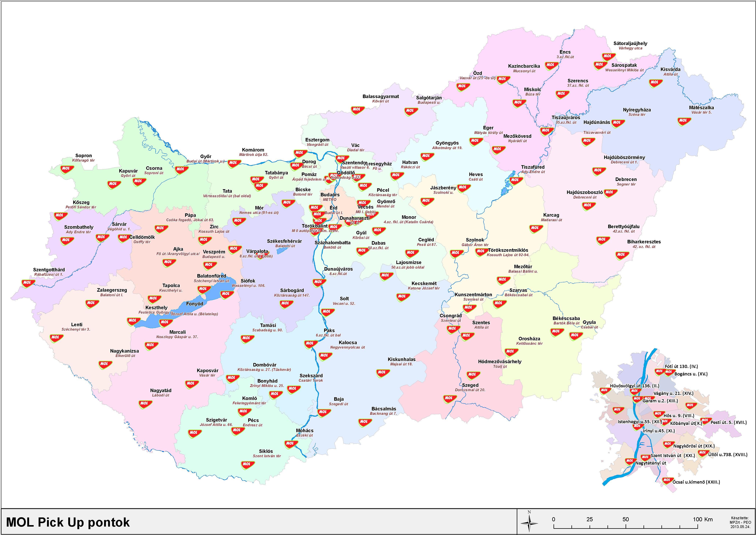
Task: Select the Hódmezővásárhely MOL marker
Action: pos(473,375)
